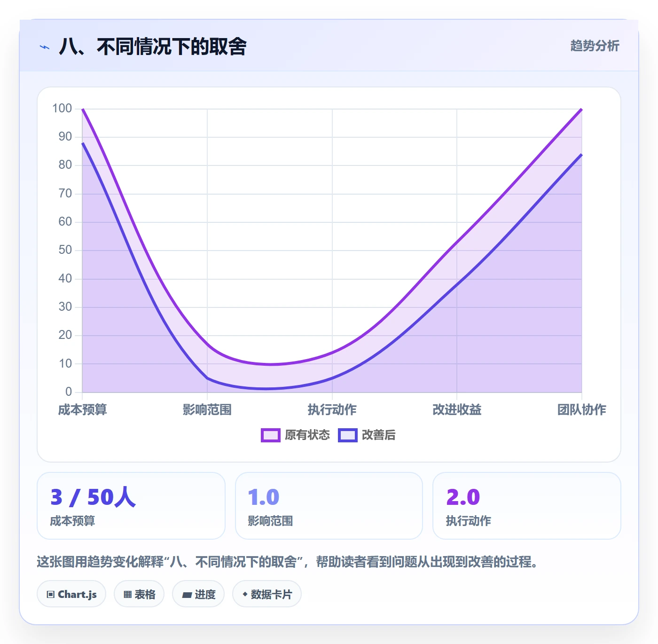Click the 团队协作 x-axis label
The width and height of the screenshot is (658, 644).
click(582, 410)
